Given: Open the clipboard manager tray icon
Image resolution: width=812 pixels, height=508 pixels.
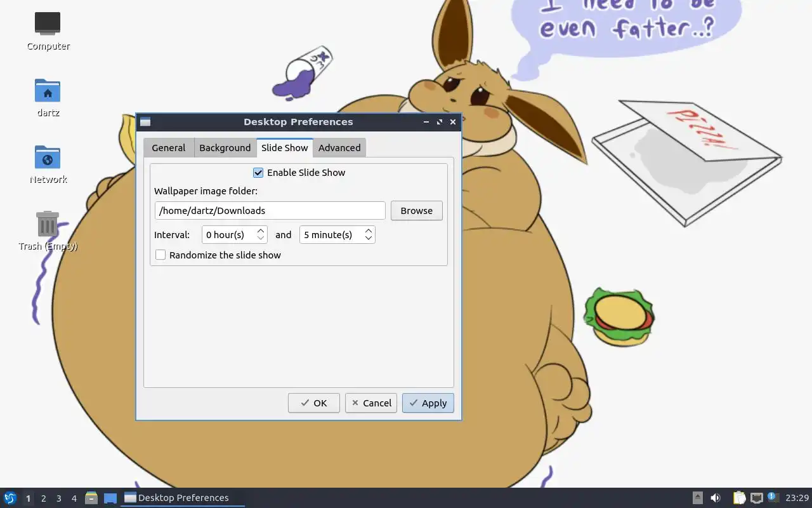Looking at the screenshot, I should pyautogui.click(x=739, y=498).
